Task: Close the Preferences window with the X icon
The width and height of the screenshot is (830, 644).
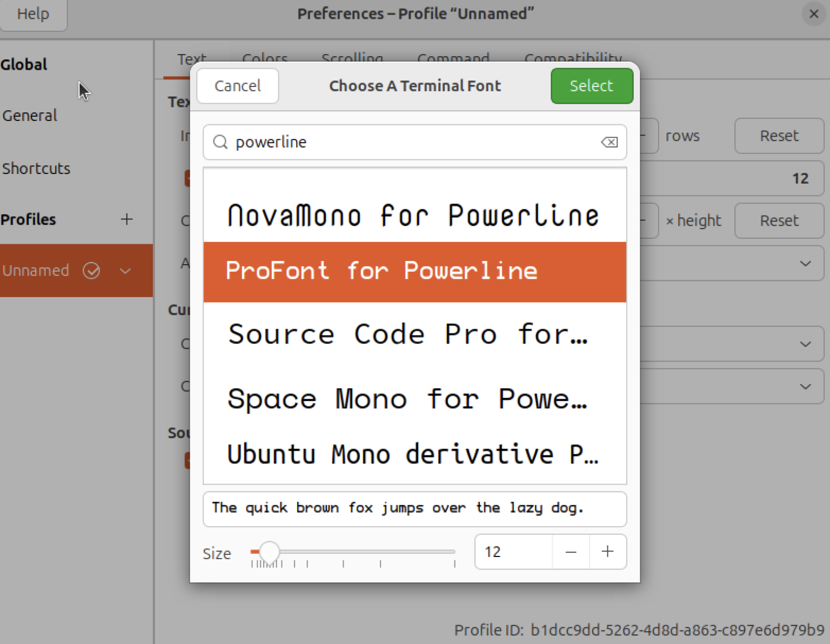Action: [814, 14]
